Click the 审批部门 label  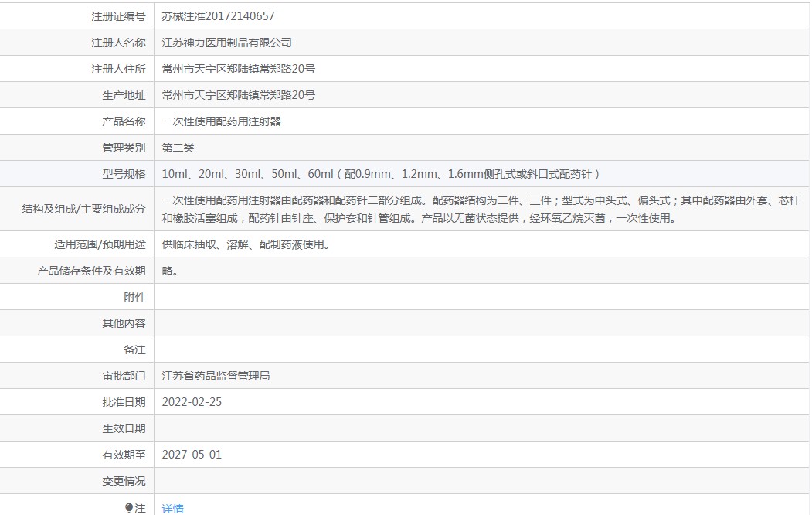(124, 376)
